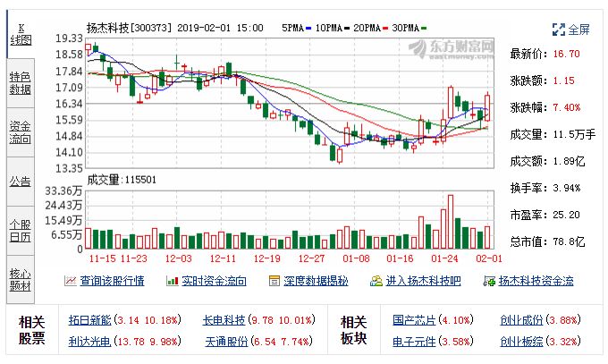
Task: Open related stock 天通股份
Action: [x=226, y=342]
